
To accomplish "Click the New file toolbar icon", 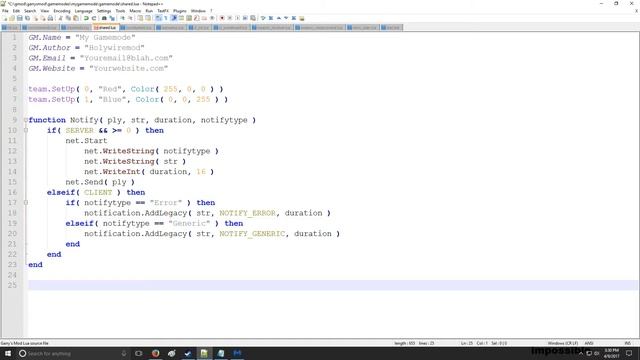I will [4, 18].
